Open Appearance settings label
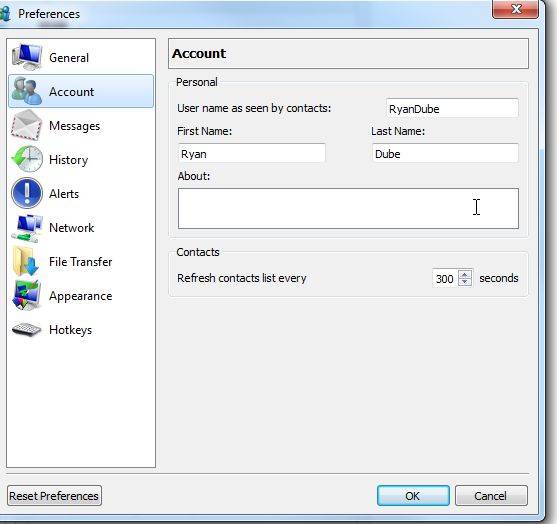This screenshot has height=524, width=557. [81, 296]
